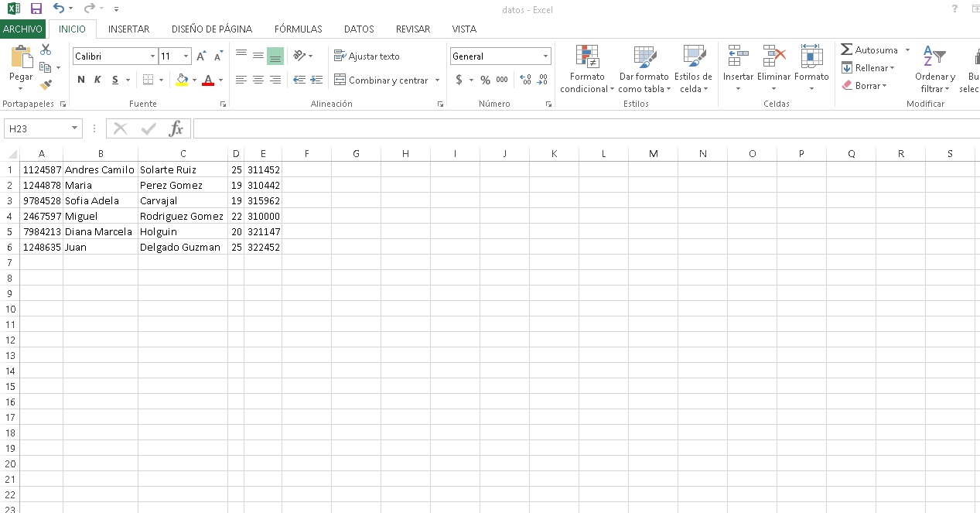Select the Format Painter brush icon
This screenshot has height=513, width=980.
(46, 84)
